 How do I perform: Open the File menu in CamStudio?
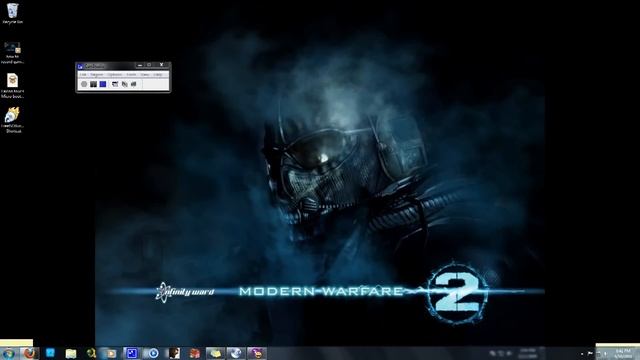click(x=83, y=75)
